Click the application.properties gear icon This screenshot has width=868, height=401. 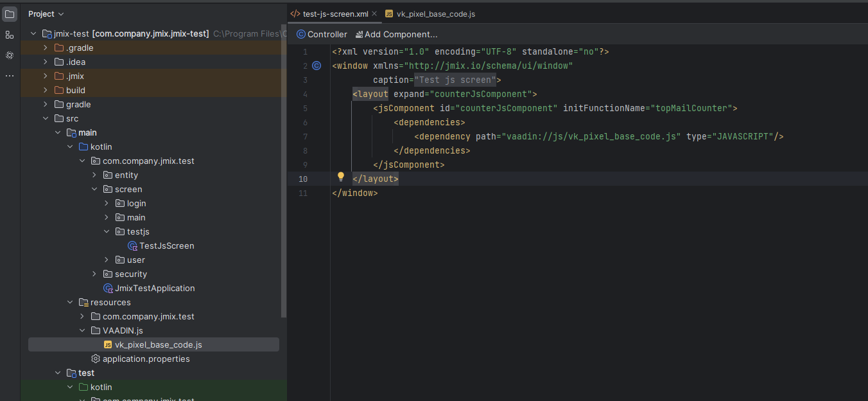[x=96, y=359]
